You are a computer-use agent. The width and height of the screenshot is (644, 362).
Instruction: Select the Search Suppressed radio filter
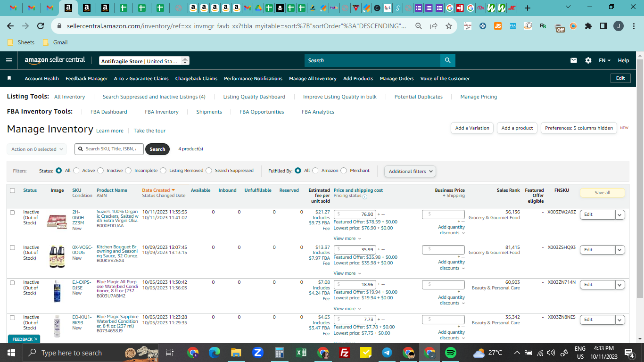pos(209,171)
